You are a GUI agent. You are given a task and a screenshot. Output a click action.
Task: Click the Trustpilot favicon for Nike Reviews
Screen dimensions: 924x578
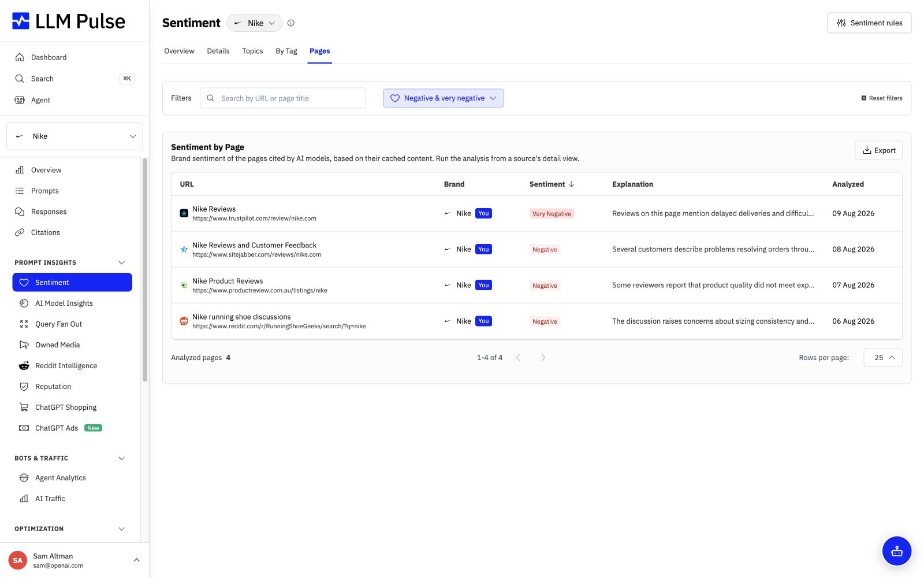click(x=184, y=213)
